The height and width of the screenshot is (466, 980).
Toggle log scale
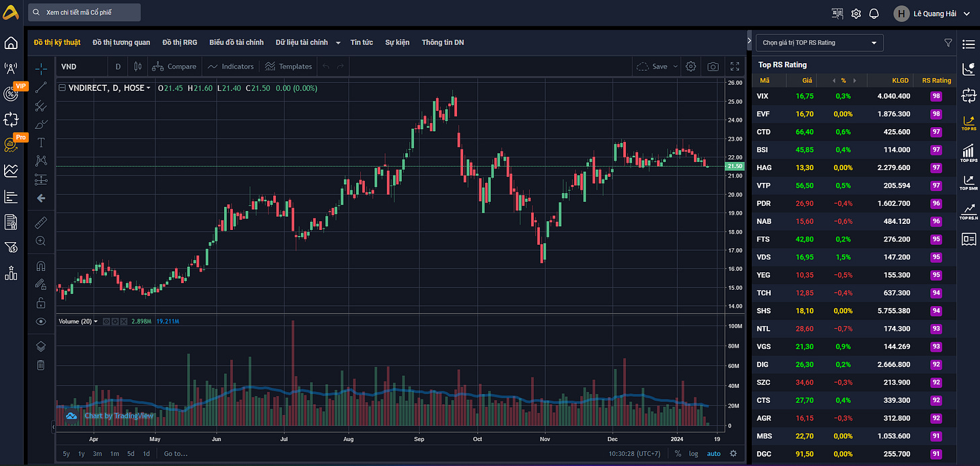pos(694,453)
